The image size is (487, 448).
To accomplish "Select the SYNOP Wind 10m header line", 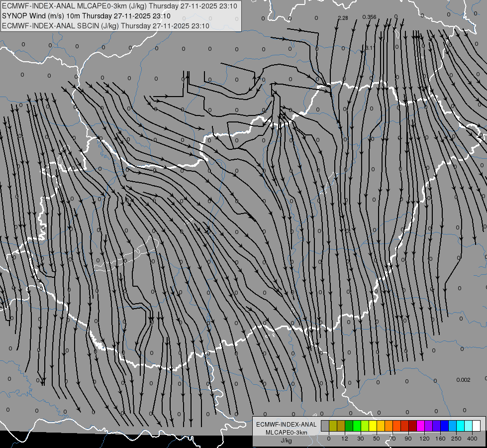I will (86, 16).
